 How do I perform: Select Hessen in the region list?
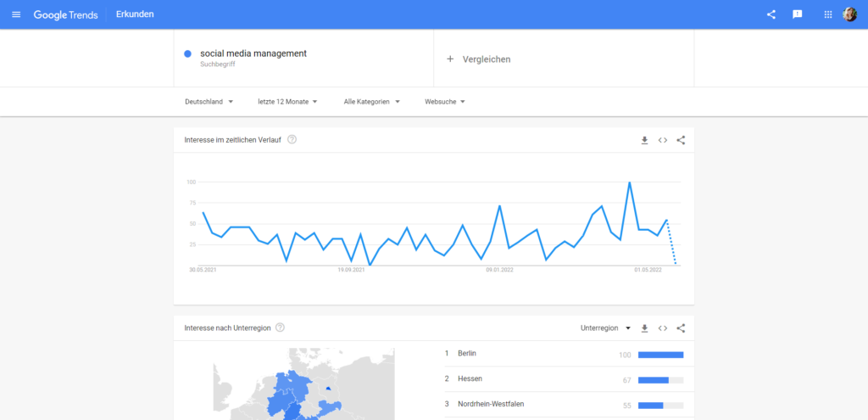point(468,379)
